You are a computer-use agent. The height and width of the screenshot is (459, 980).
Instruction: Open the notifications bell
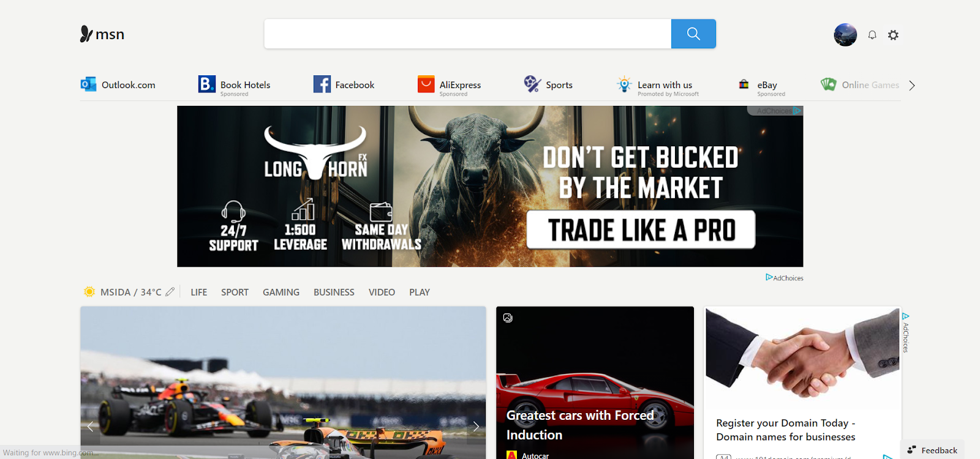click(872, 35)
